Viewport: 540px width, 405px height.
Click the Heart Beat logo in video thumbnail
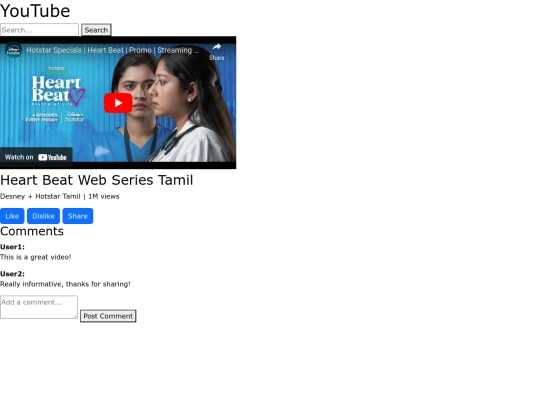coord(58,91)
